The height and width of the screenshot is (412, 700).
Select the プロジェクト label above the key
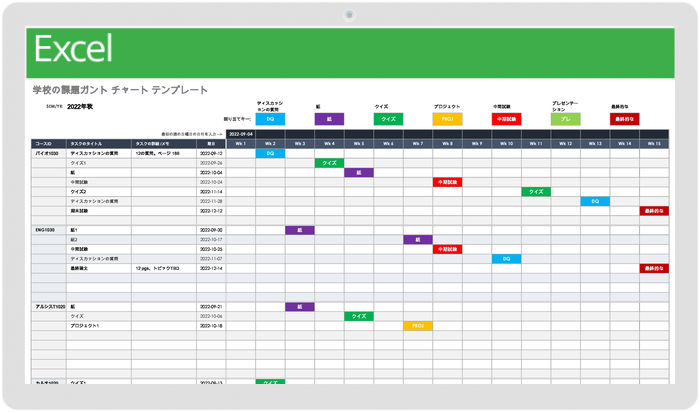click(446, 107)
